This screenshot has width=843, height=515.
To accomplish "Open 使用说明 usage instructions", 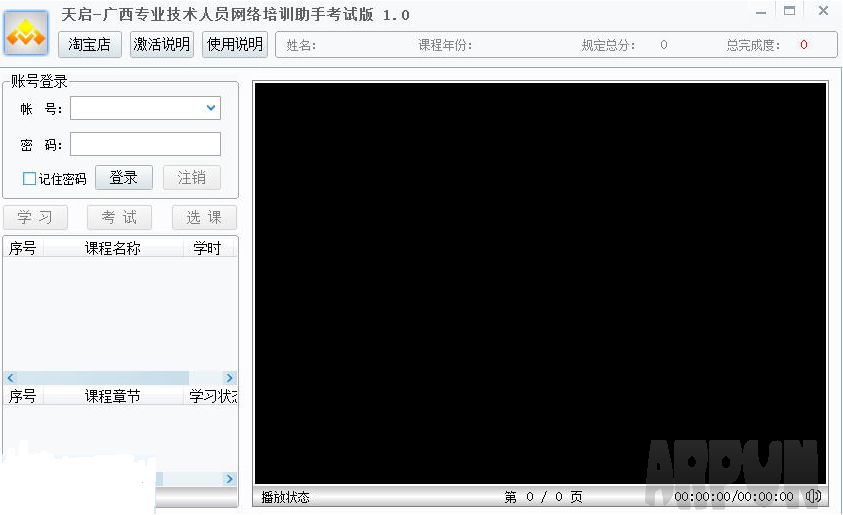I will coord(235,44).
